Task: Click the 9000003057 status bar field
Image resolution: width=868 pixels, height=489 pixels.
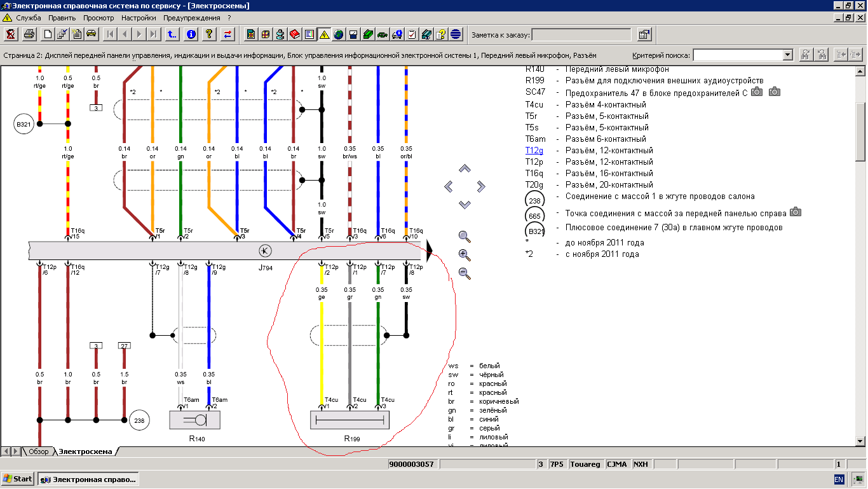Action: (x=412, y=464)
